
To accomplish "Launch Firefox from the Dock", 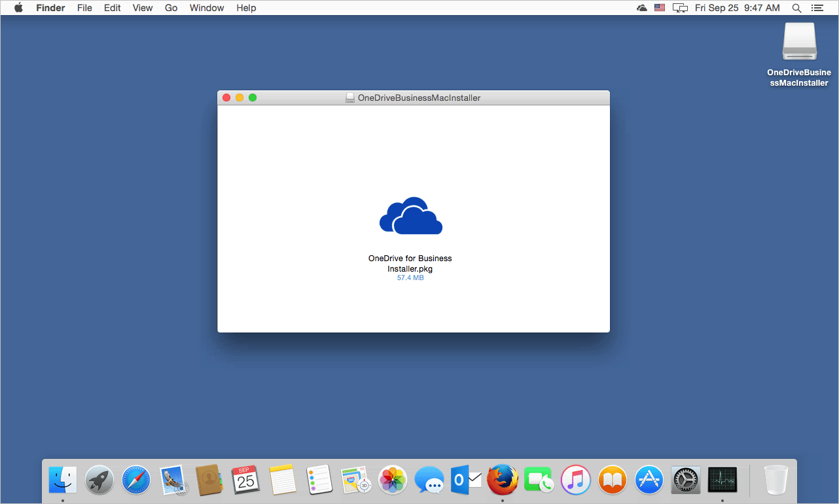I will (x=503, y=480).
